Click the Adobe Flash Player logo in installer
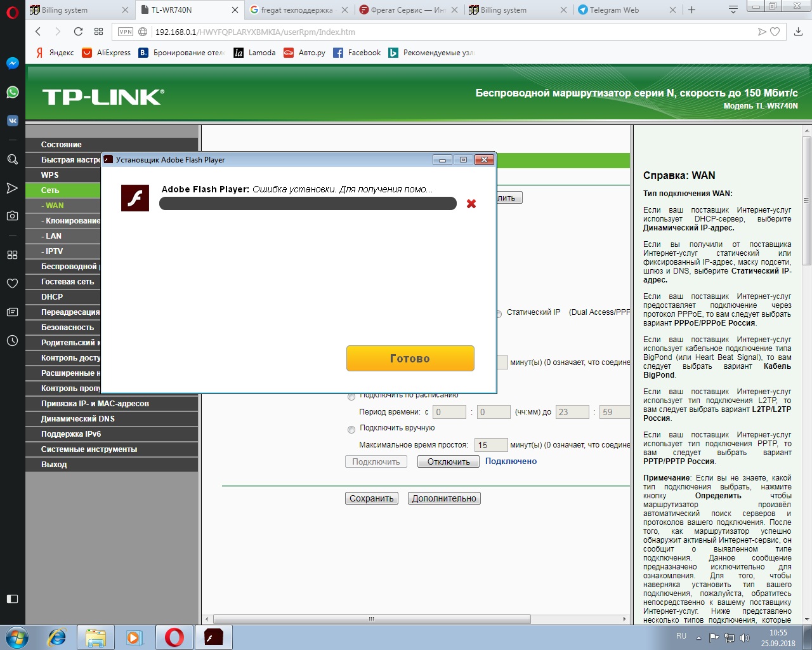Image resolution: width=812 pixels, height=650 pixels. pyautogui.click(x=135, y=198)
